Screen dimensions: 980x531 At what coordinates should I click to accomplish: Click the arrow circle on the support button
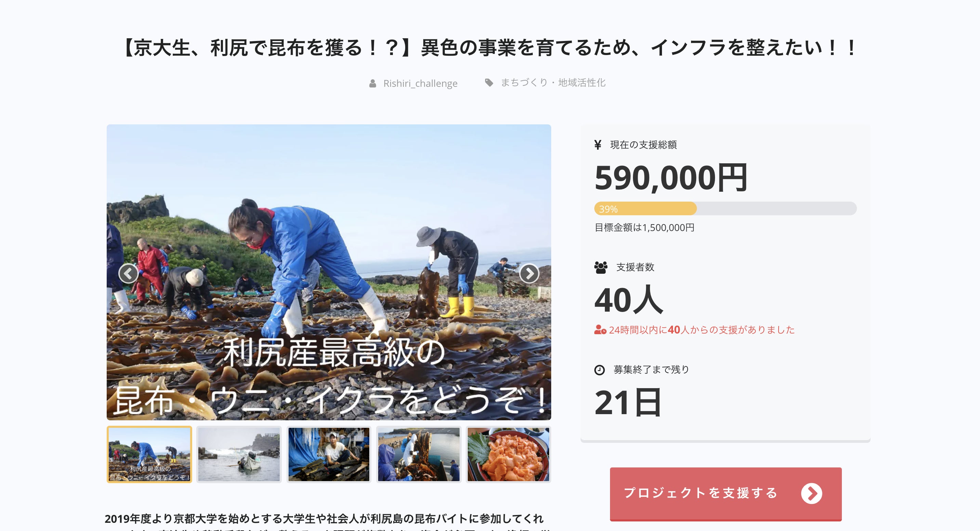point(811,493)
